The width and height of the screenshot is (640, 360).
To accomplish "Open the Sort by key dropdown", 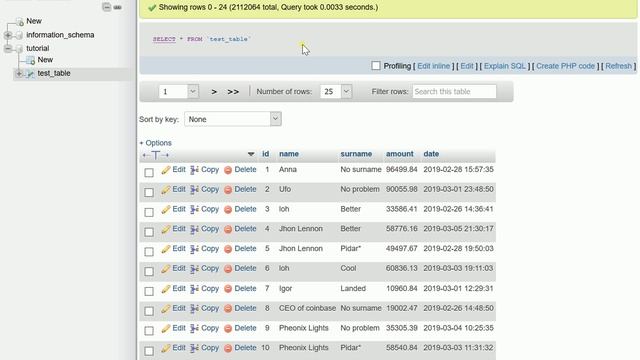I will [233, 119].
